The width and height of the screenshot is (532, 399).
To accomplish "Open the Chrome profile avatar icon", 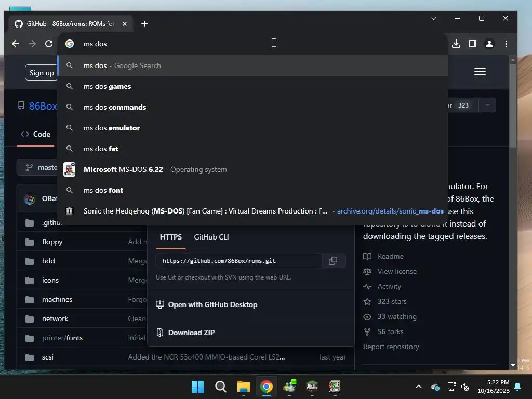I will [x=489, y=44].
